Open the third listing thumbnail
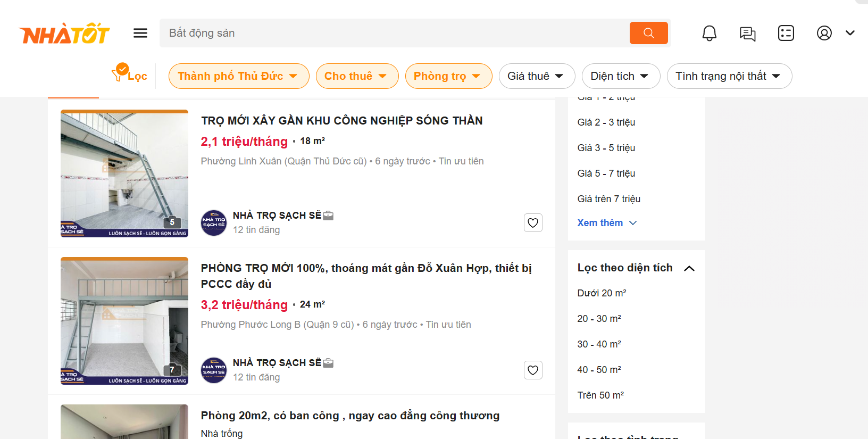The image size is (868, 439). pos(124,421)
